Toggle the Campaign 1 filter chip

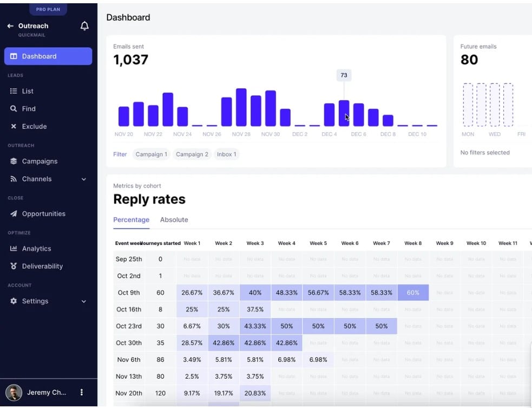pos(151,154)
